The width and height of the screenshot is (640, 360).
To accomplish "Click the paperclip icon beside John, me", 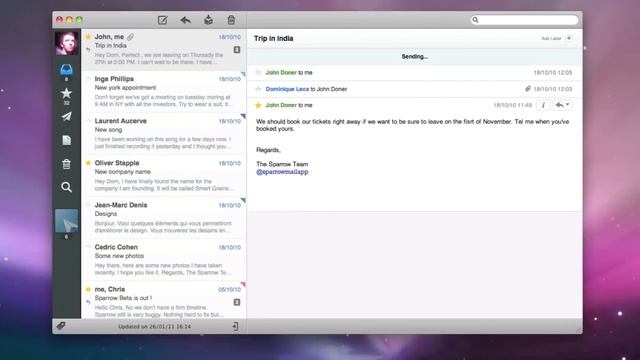I will point(130,37).
